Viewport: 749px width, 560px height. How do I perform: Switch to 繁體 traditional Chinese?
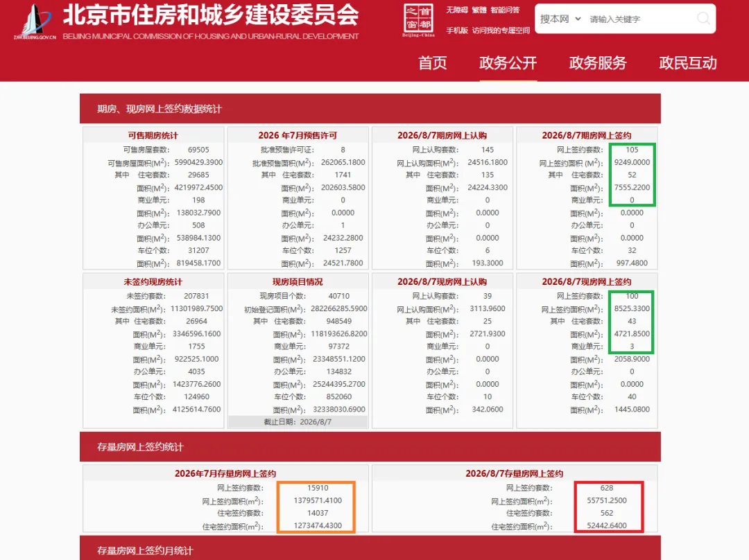(479, 10)
